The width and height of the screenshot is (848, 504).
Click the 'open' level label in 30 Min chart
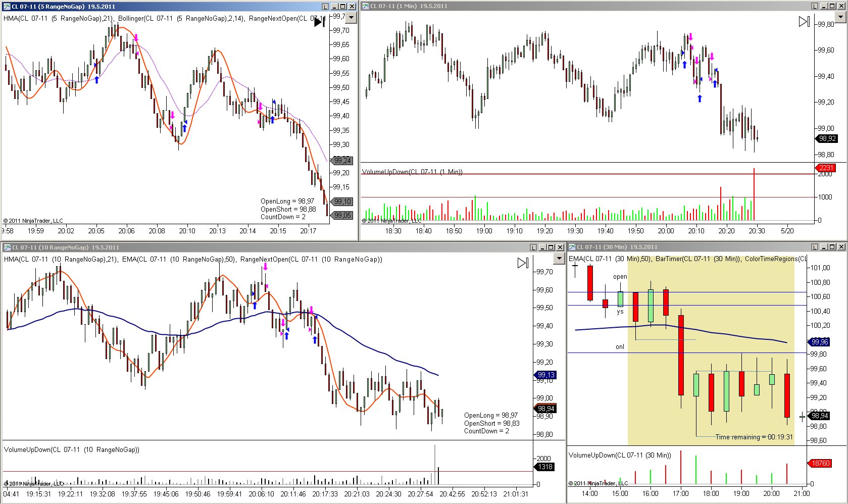pos(620,276)
